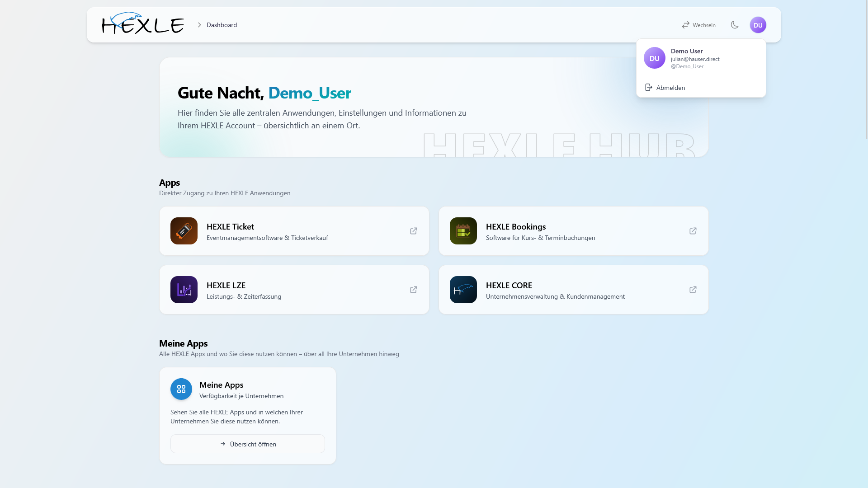The image size is (868, 488).
Task: Toggle dark mode with moon icon
Action: (x=735, y=25)
